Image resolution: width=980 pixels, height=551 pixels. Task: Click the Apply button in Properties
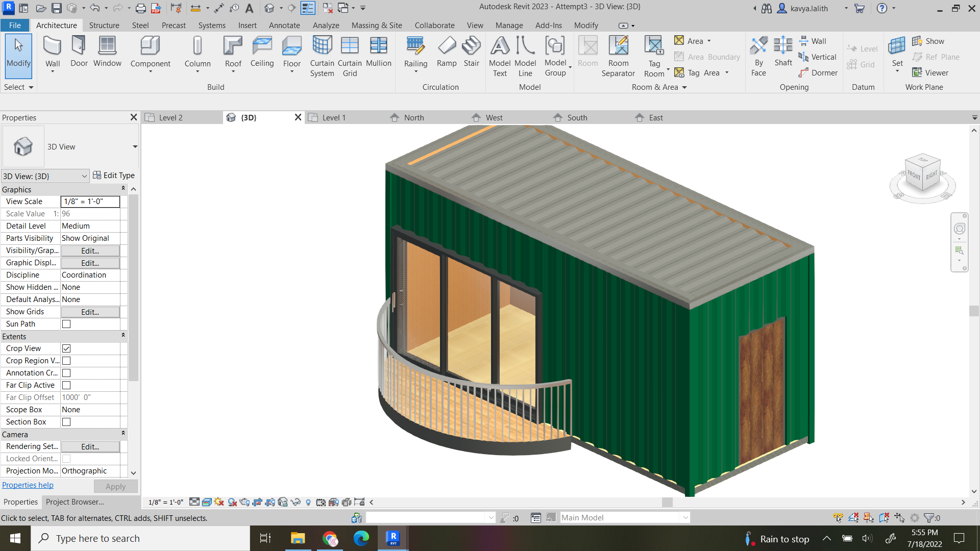coord(115,486)
